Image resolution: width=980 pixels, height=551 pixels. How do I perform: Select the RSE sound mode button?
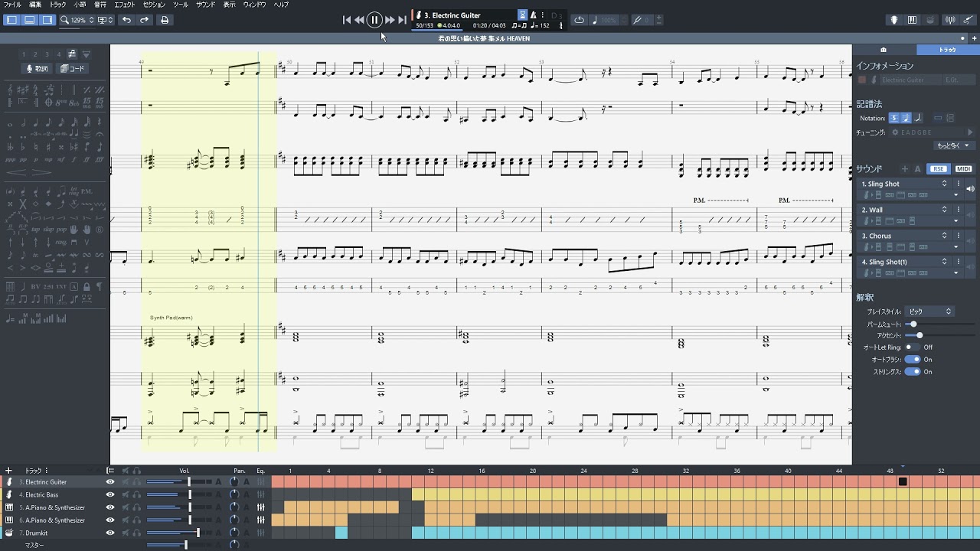tap(939, 169)
